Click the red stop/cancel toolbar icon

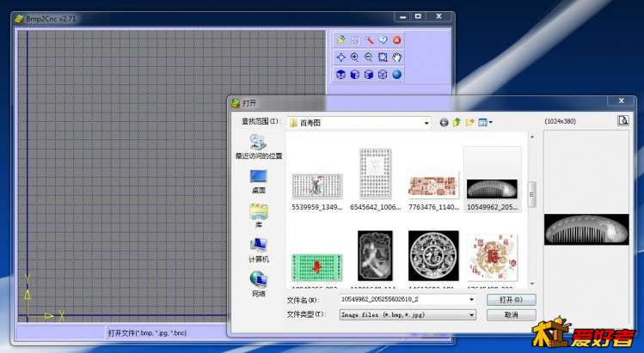pyautogui.click(x=397, y=40)
